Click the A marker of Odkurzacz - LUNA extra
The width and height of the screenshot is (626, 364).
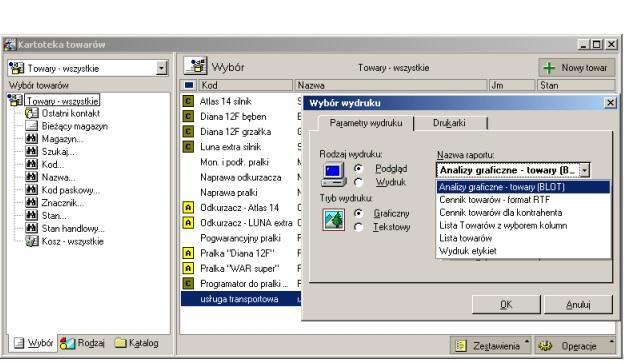[x=188, y=223]
